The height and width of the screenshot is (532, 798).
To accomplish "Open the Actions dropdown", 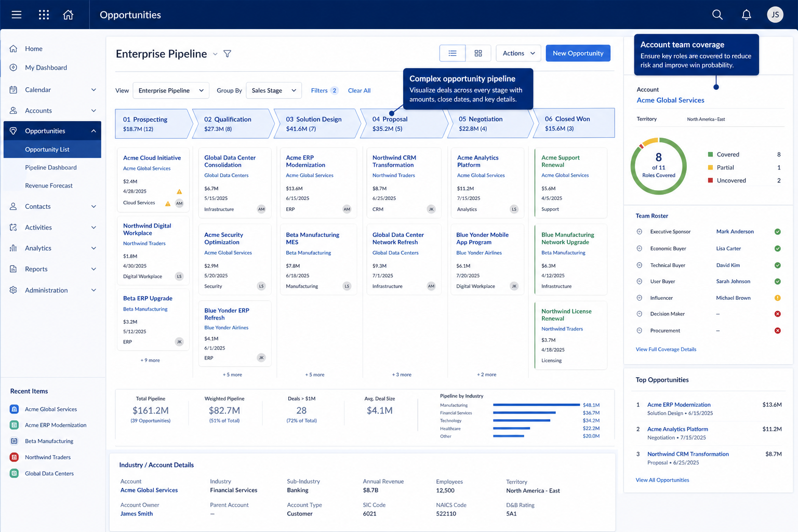I will click(518, 53).
